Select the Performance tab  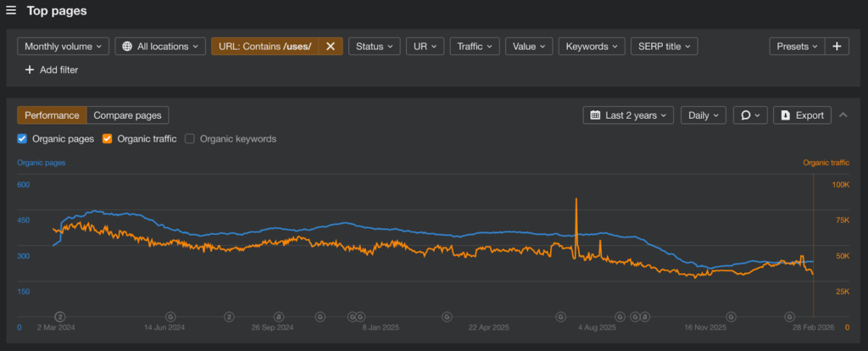click(x=52, y=115)
